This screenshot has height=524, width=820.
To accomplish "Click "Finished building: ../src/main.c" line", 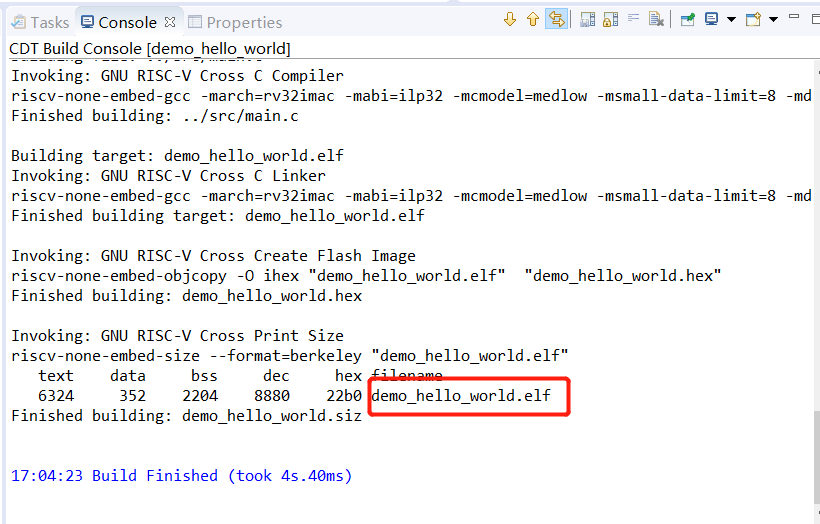I will pos(155,116).
